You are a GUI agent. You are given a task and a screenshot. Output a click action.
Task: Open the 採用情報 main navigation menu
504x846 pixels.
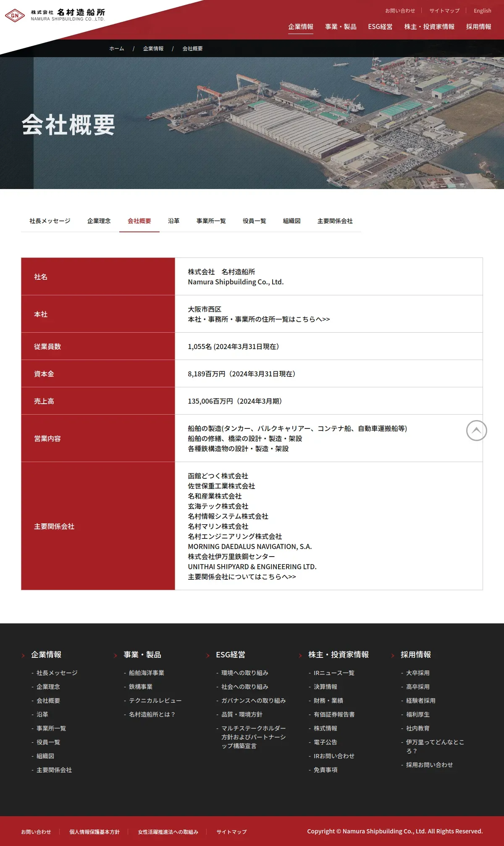point(478,26)
